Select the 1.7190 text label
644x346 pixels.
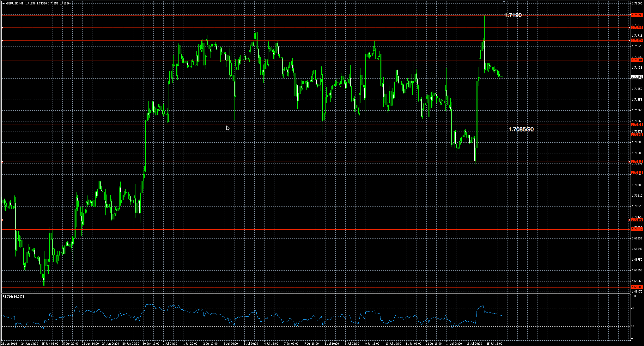coord(513,15)
